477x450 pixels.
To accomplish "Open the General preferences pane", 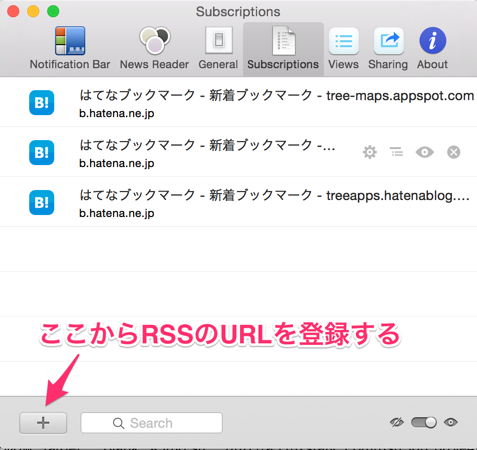I will [x=218, y=48].
